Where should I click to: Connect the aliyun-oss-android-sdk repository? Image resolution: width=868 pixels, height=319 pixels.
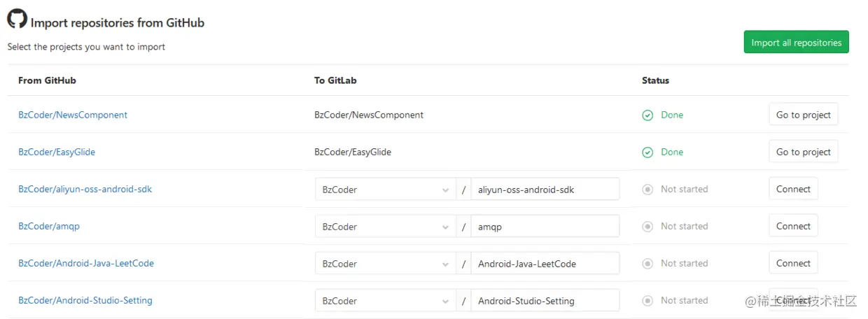click(793, 189)
